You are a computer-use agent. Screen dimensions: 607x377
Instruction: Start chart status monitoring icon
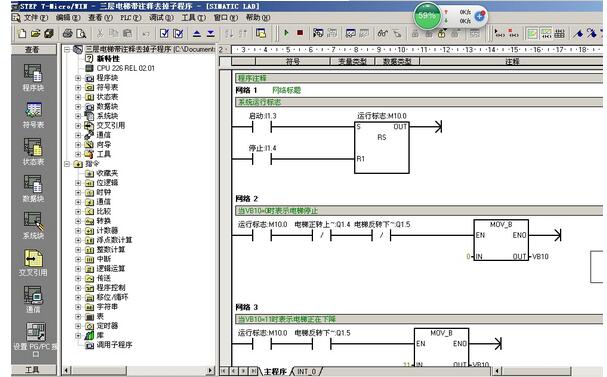(x=351, y=33)
